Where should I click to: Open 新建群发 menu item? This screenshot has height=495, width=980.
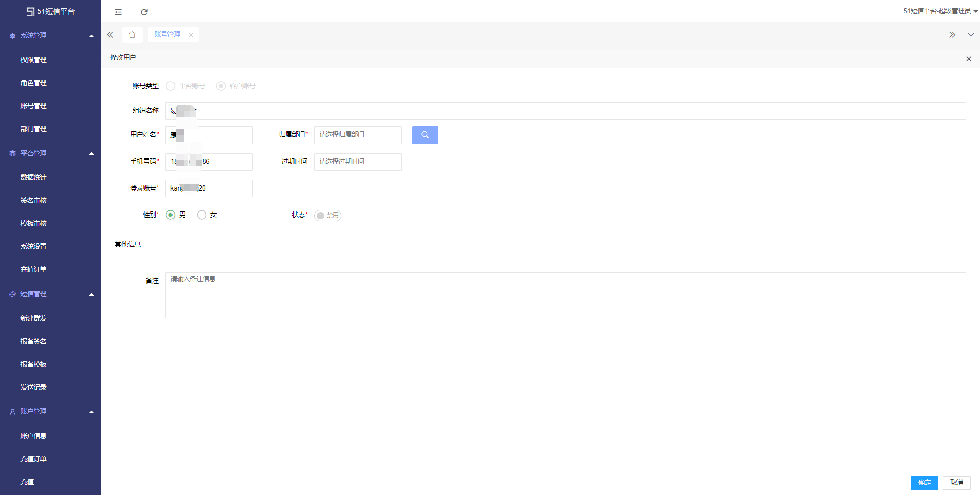point(34,318)
